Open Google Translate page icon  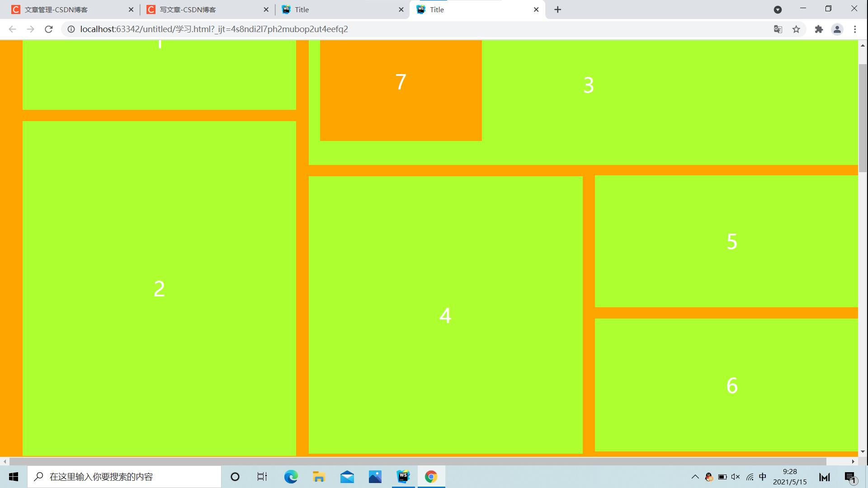tap(778, 29)
